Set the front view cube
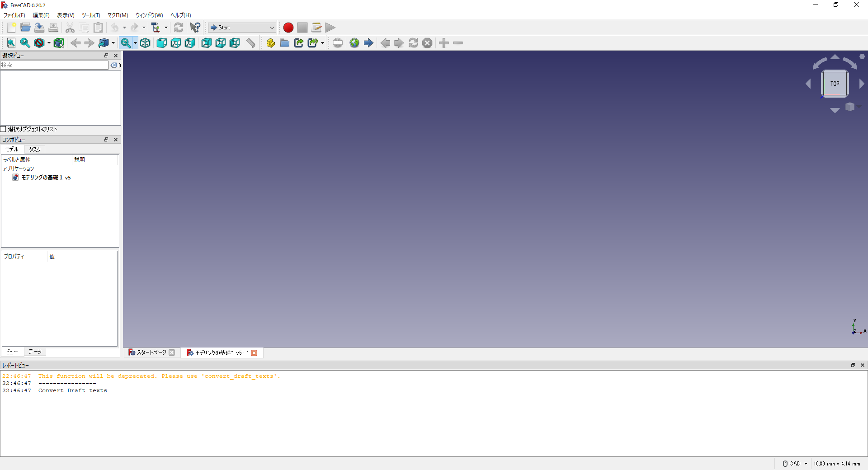 (x=162, y=43)
